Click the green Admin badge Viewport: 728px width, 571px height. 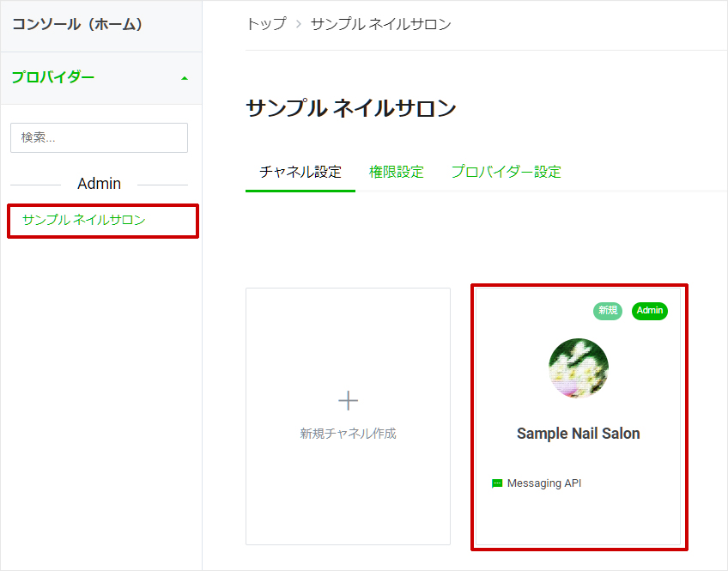(x=650, y=311)
